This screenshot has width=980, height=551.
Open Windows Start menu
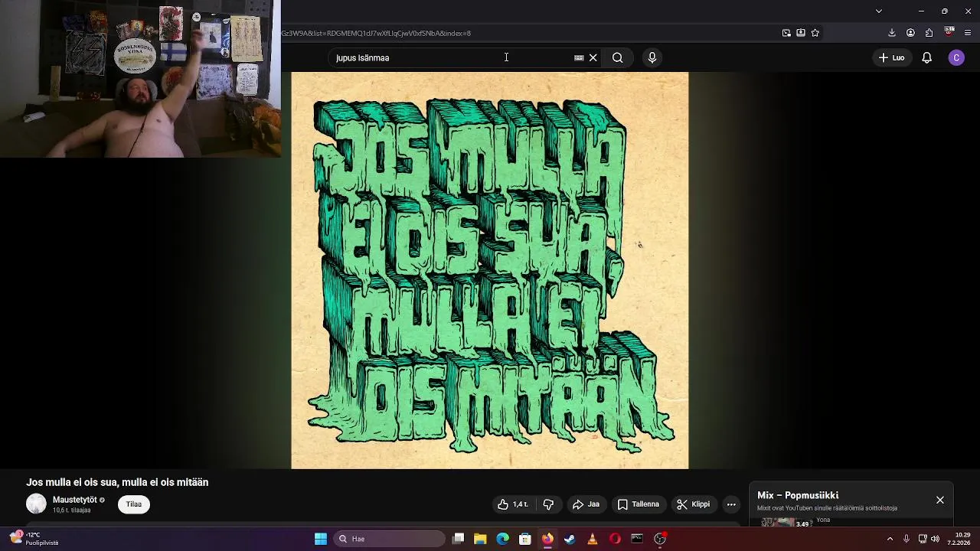click(321, 539)
